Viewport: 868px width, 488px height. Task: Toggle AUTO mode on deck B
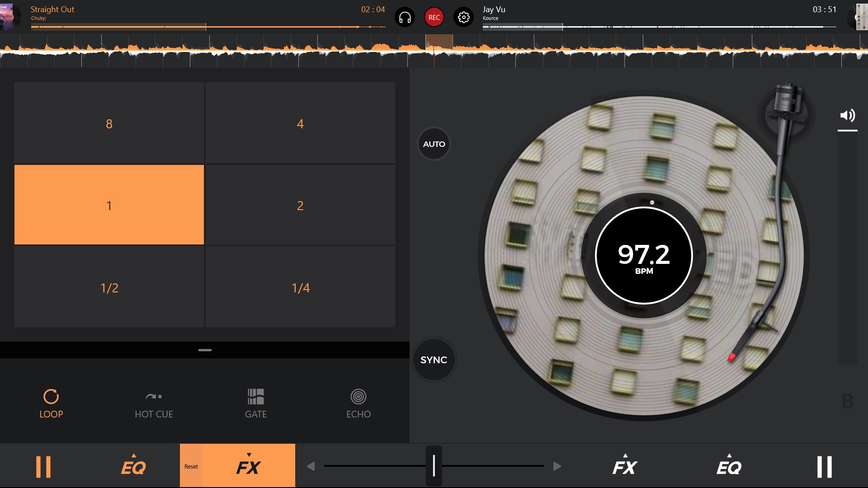[434, 144]
